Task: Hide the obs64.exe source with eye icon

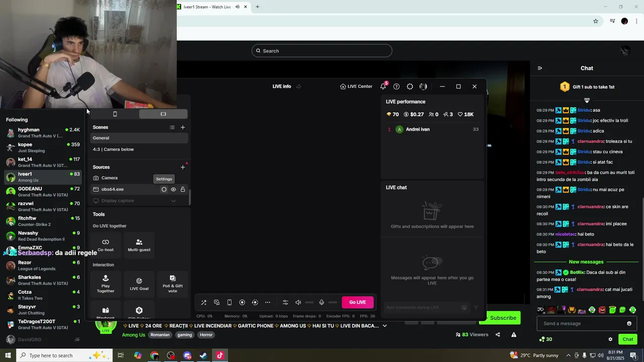Action: click(x=173, y=190)
